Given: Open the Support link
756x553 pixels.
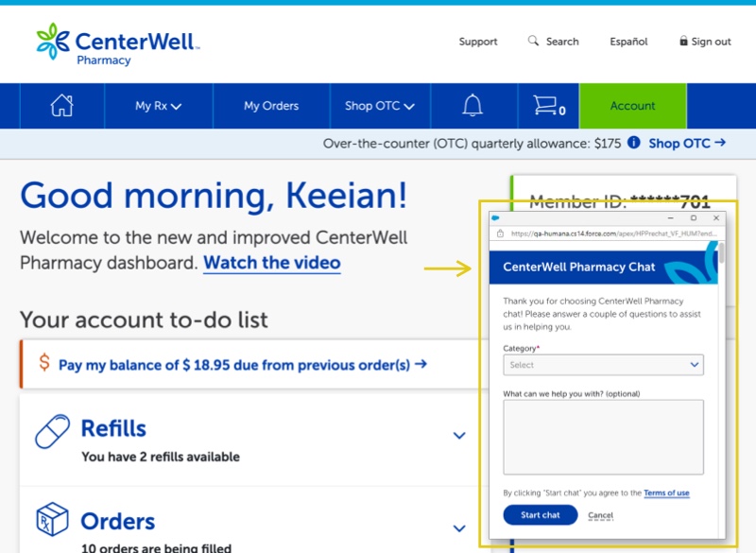Looking at the screenshot, I should (x=478, y=42).
